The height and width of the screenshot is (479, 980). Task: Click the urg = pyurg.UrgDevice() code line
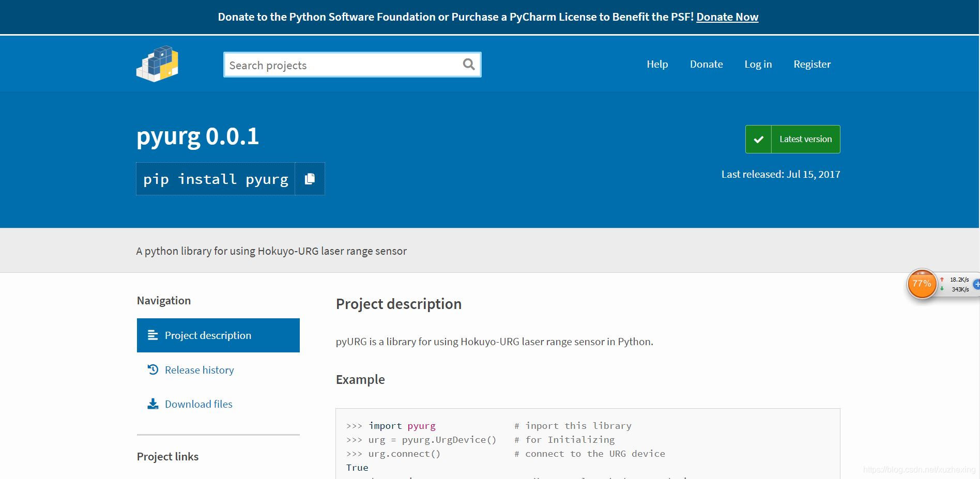[x=480, y=440]
